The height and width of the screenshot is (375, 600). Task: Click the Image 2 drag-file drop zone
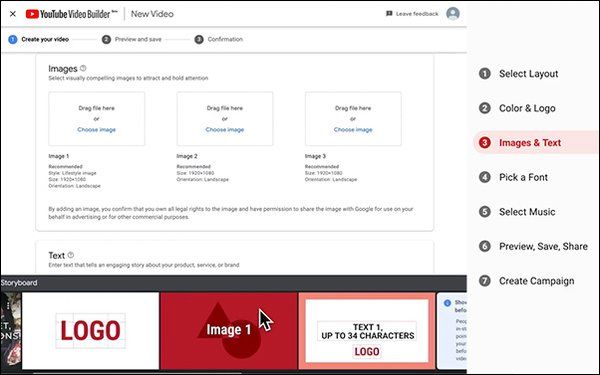(x=225, y=119)
